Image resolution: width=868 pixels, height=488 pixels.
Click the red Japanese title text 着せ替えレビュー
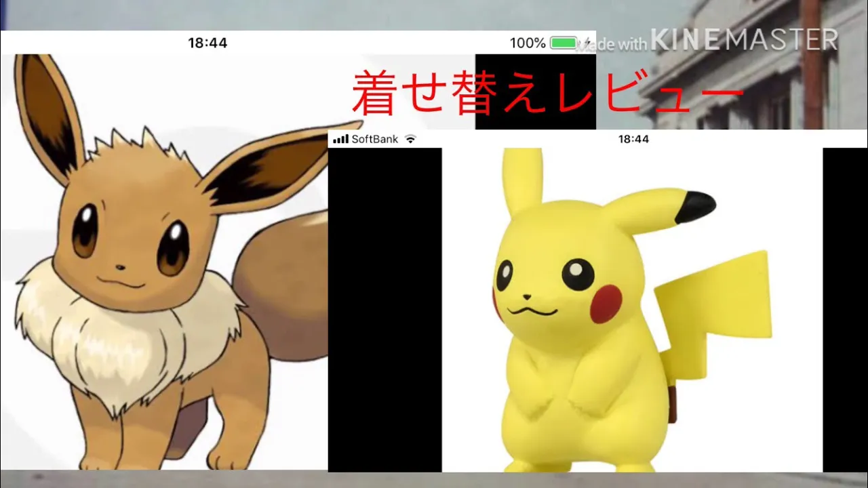[548, 93]
